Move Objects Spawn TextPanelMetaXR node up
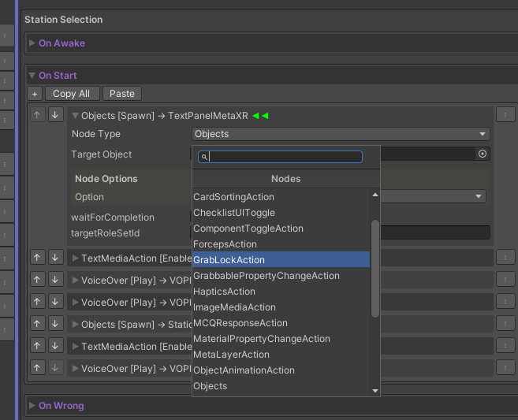518x420 pixels. pyautogui.click(x=38, y=115)
